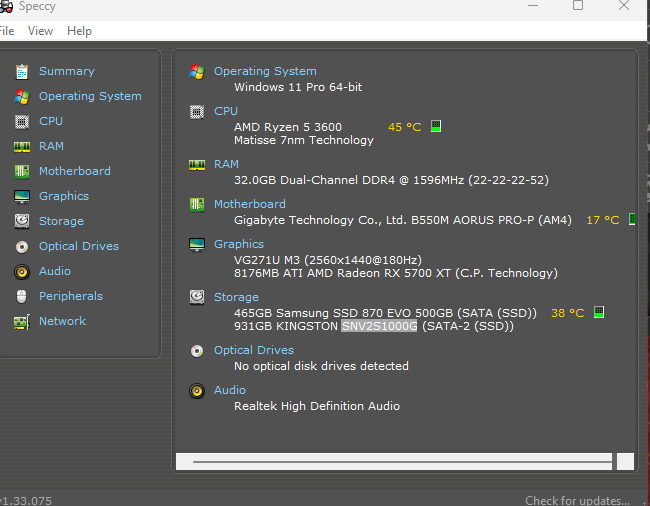Click Check for updates link
The width and height of the screenshot is (650, 506).
point(577,501)
